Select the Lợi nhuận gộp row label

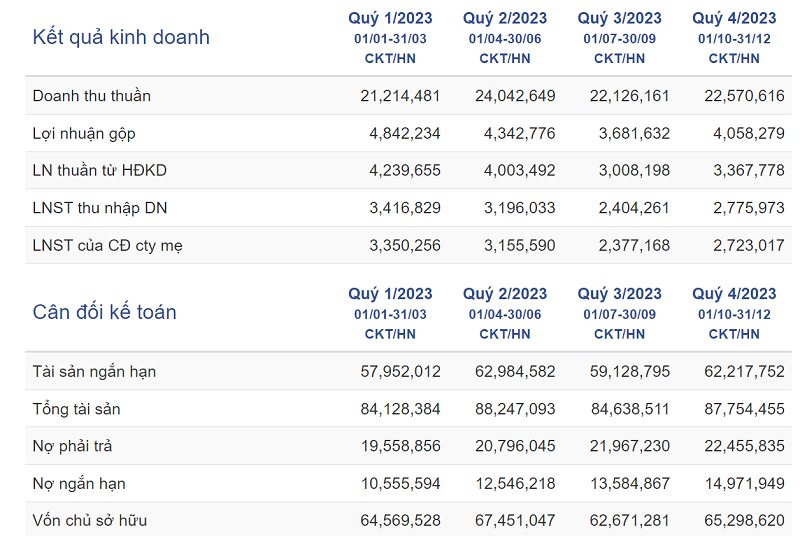click(84, 133)
